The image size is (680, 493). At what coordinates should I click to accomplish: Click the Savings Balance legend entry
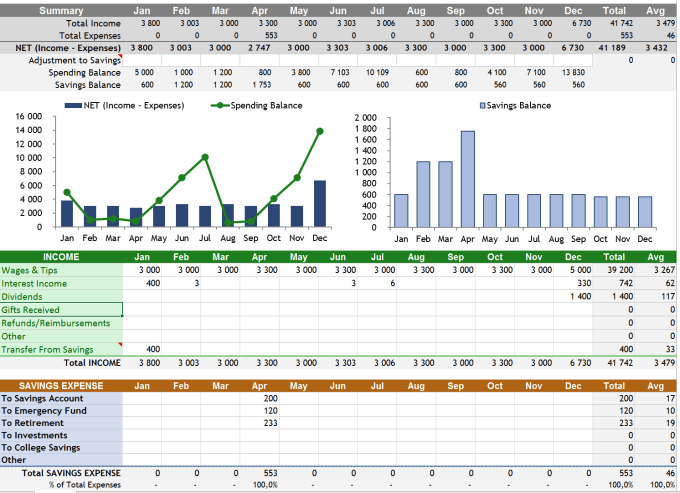point(515,105)
